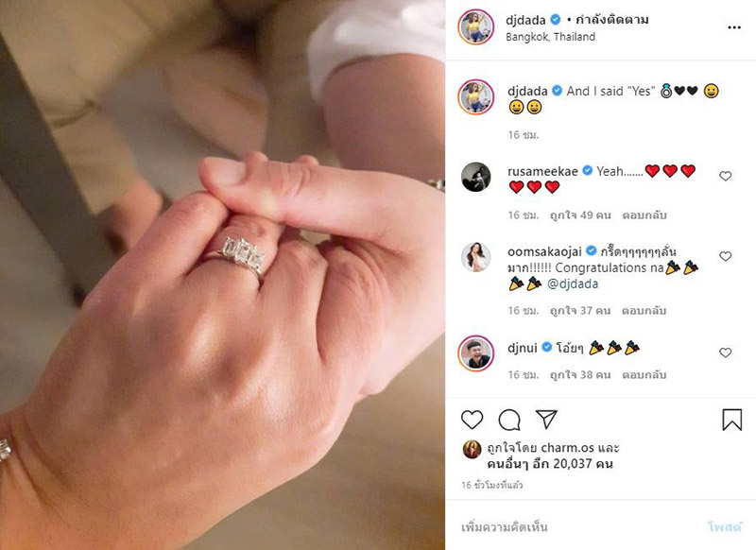Click the โพสต์ post button
Screen dimensions: 756x550
[725, 527]
